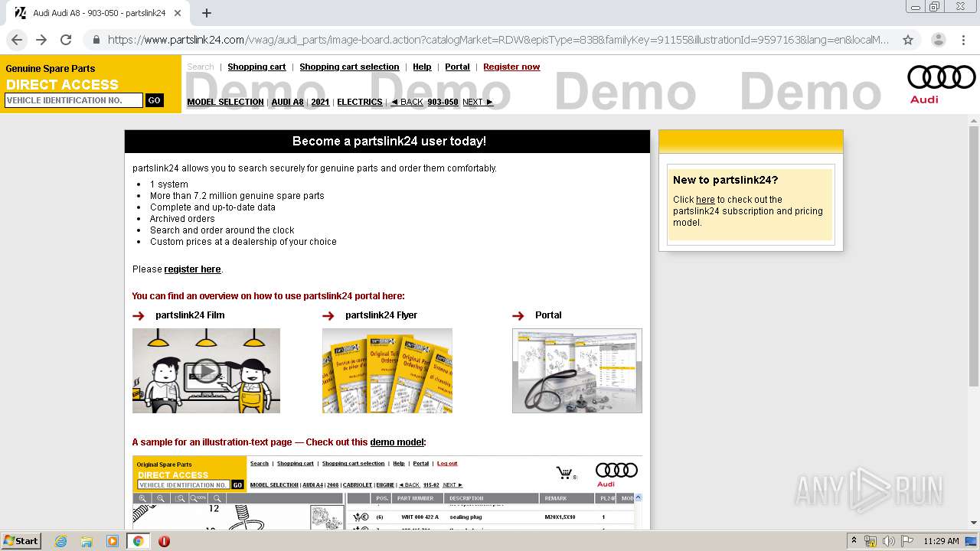Open Windows Explorer folder icon in taskbar
980x551 pixels.
87,541
